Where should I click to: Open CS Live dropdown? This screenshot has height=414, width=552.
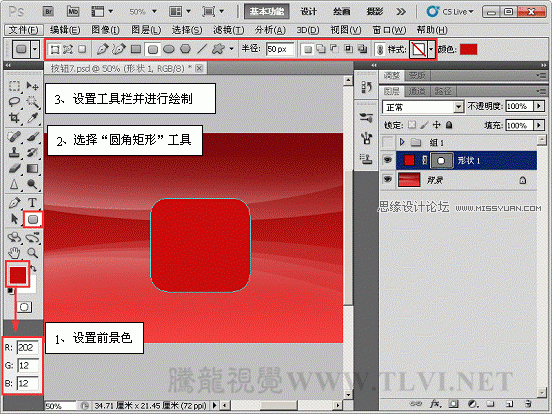[450, 12]
